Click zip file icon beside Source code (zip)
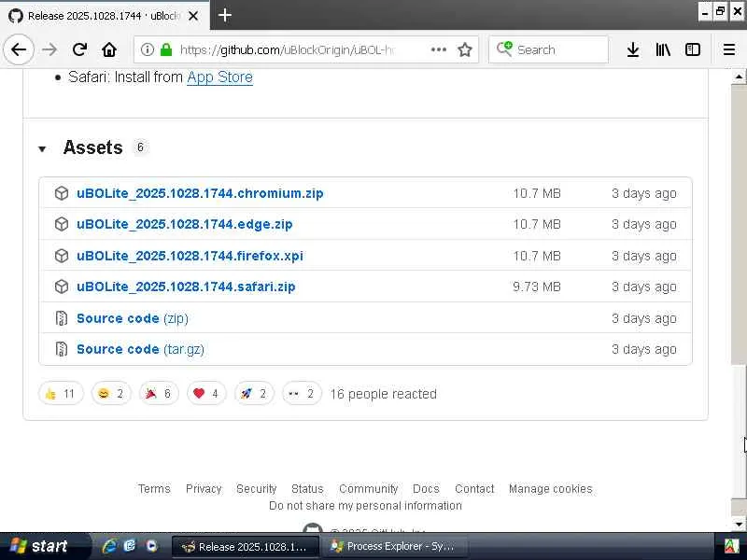Image resolution: width=747 pixels, height=560 pixels. click(62, 318)
